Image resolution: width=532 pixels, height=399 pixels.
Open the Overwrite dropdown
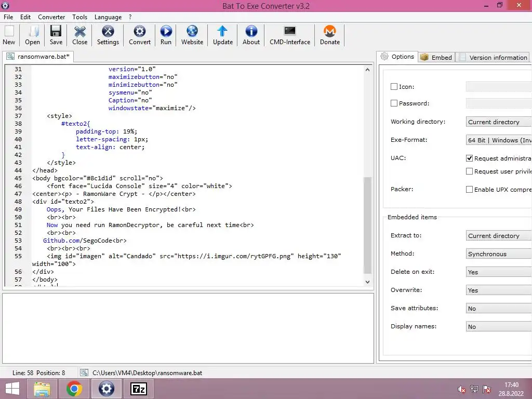click(499, 290)
